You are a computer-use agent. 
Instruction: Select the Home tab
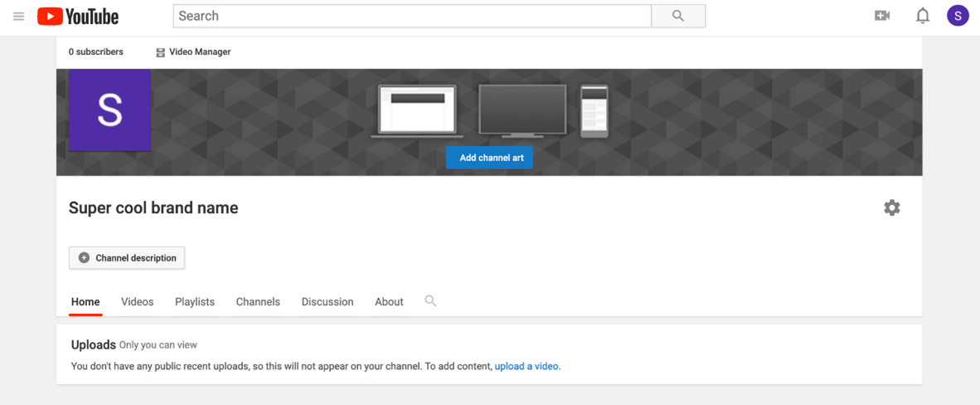point(85,302)
